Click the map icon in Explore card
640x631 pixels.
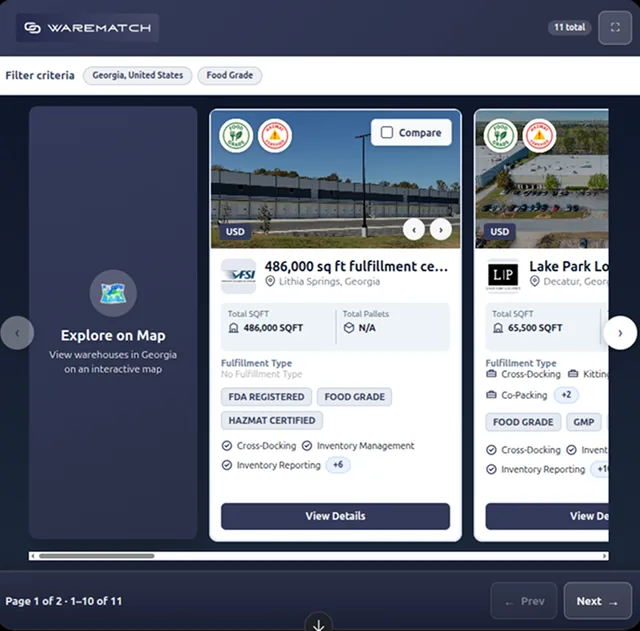click(113, 293)
